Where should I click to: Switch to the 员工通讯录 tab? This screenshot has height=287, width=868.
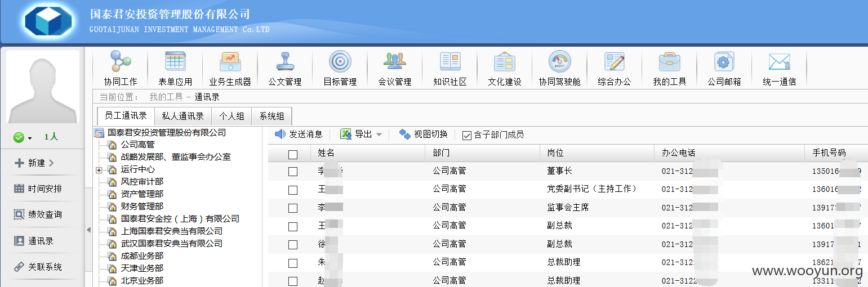point(126,116)
